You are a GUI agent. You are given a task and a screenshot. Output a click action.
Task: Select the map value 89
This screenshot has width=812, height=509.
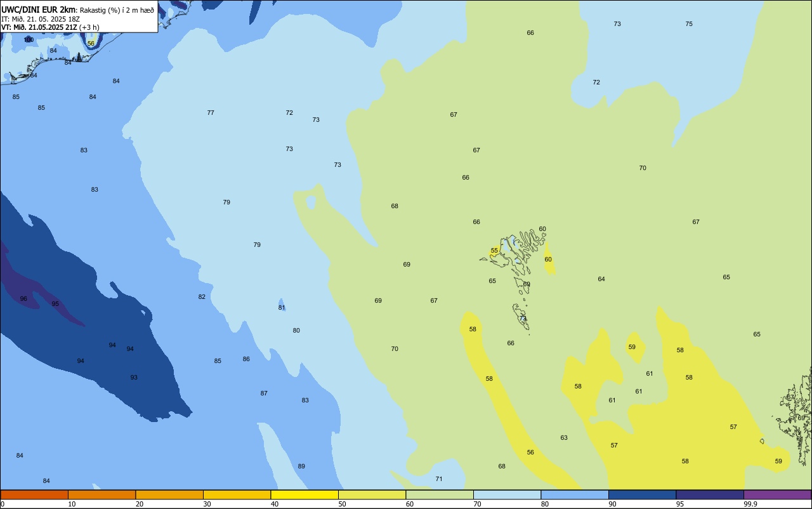pyautogui.click(x=301, y=466)
